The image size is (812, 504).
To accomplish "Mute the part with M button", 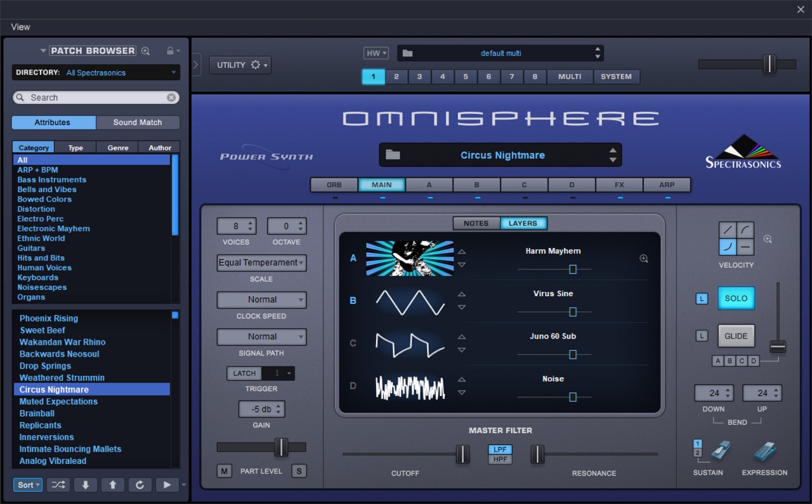I will click(224, 471).
